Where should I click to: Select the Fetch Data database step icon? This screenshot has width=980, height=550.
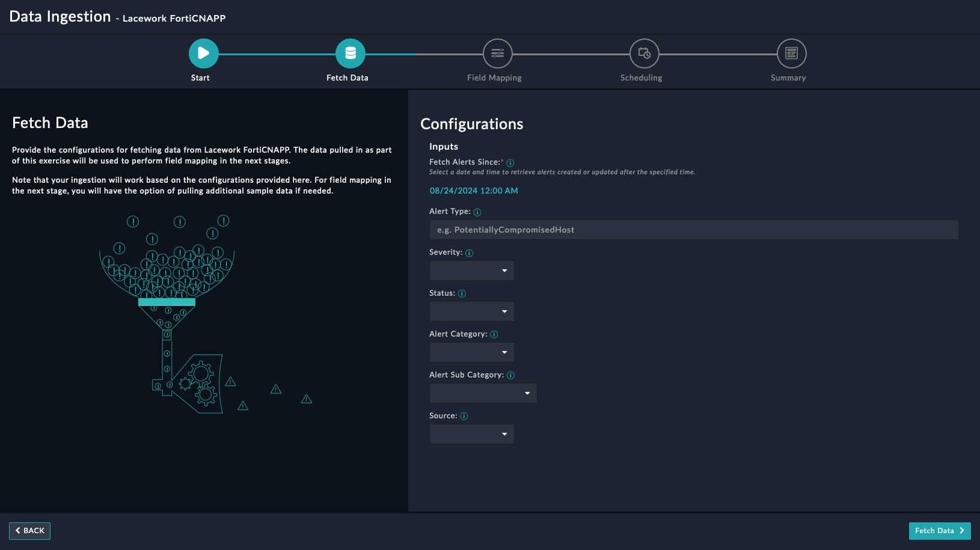point(351,53)
